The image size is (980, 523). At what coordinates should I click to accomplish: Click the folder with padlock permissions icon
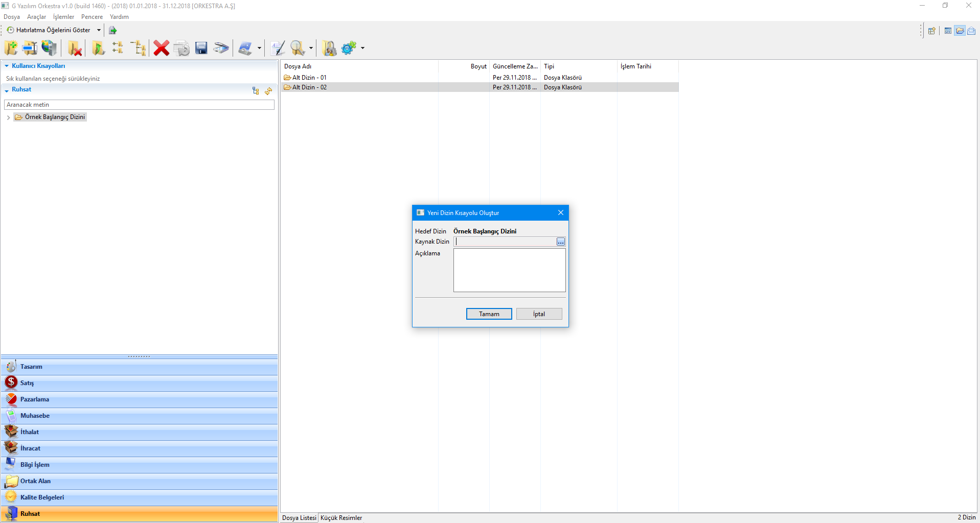tap(330, 48)
